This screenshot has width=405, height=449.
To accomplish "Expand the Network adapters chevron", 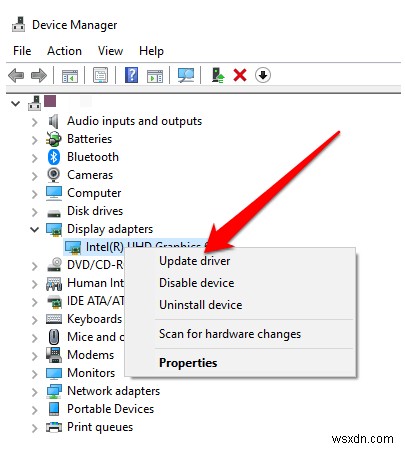I will point(35,392).
